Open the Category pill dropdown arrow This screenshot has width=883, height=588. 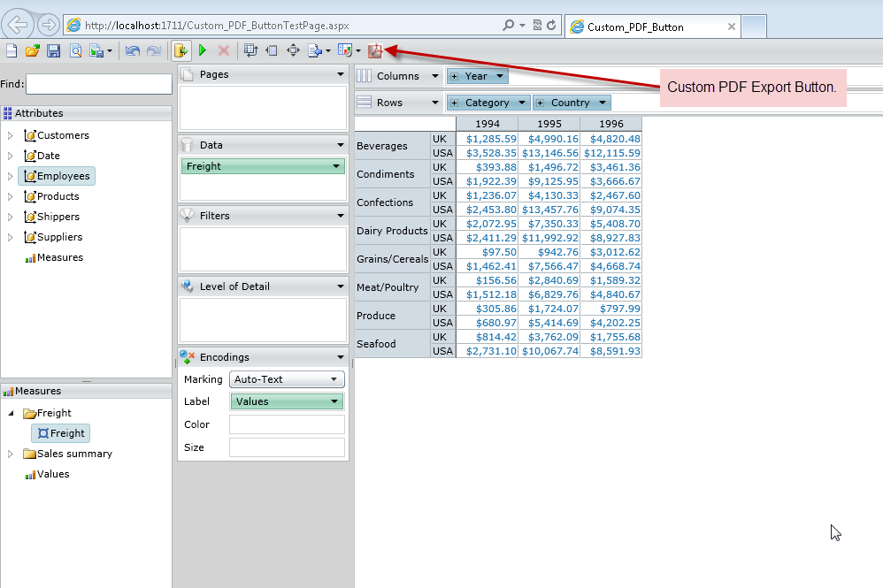(x=522, y=103)
